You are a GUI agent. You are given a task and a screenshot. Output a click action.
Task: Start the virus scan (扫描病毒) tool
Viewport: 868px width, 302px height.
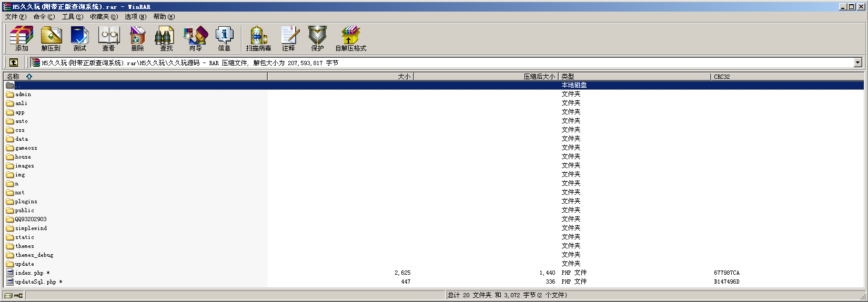[x=258, y=39]
